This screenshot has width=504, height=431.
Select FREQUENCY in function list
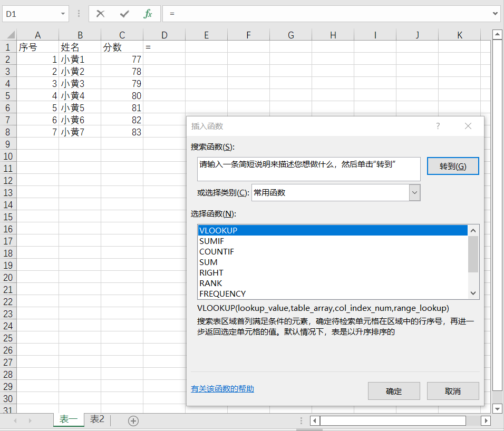[333, 293]
